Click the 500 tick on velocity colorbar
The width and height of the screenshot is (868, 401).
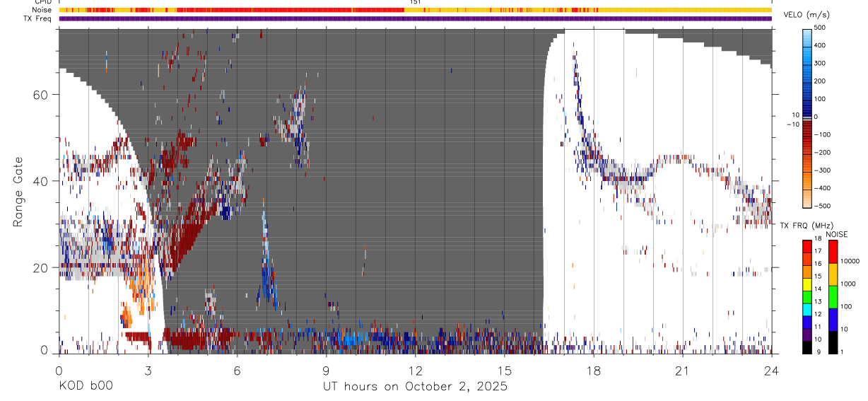point(821,28)
